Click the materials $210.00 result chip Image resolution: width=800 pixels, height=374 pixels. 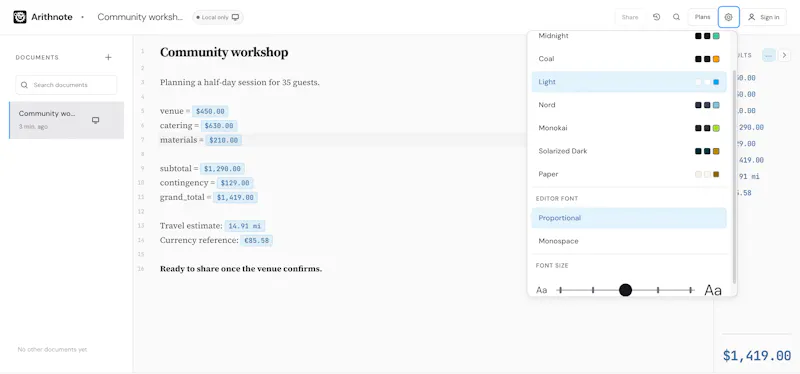[x=223, y=140]
